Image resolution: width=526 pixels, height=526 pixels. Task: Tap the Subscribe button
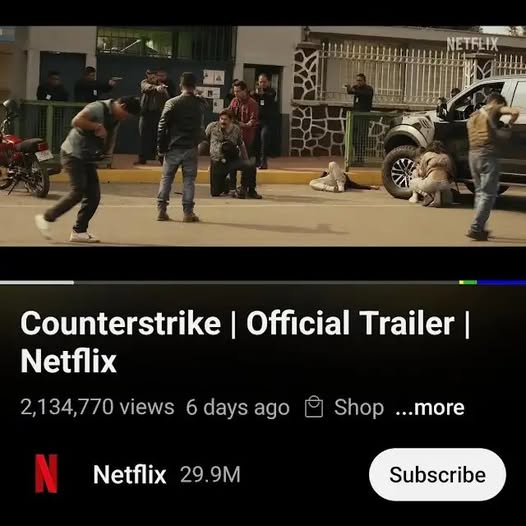437,474
